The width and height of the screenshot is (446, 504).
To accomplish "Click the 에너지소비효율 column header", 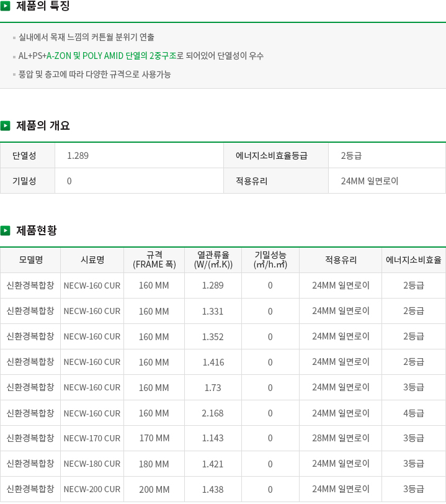I will [x=414, y=260].
